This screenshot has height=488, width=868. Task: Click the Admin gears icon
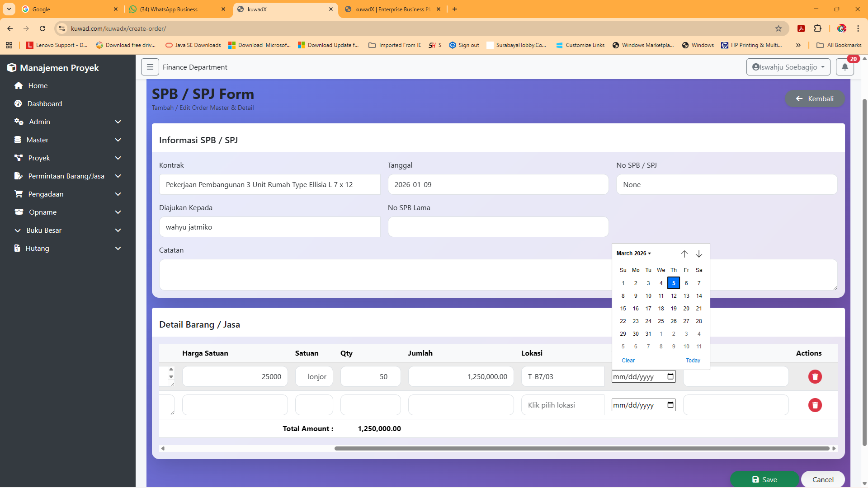[19, 122]
